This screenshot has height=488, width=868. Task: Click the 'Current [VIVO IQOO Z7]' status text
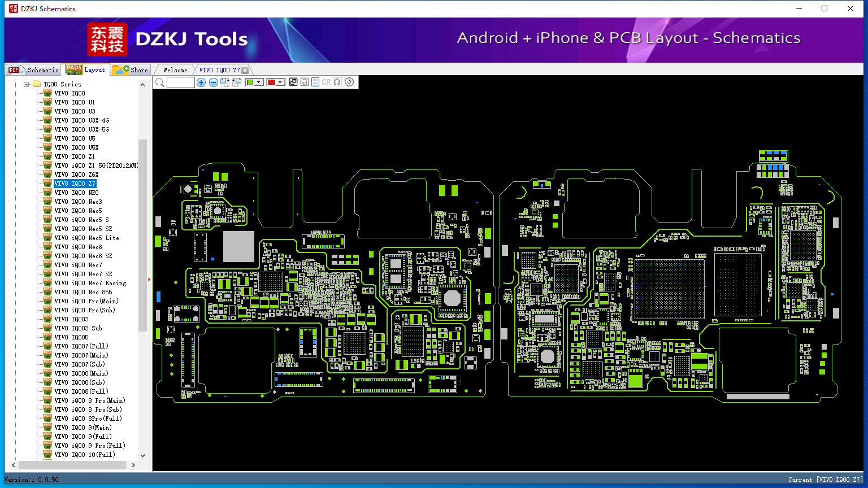(826, 480)
